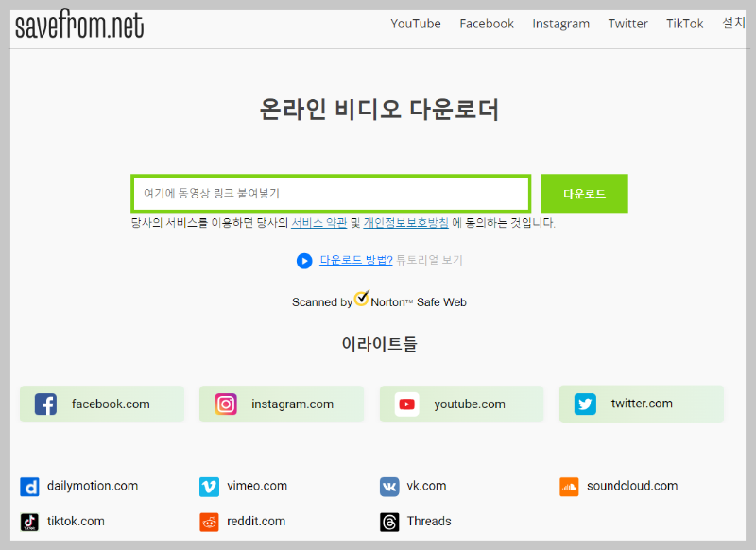The image size is (756, 550).
Task: Select the TikTok icon
Action: [29, 521]
